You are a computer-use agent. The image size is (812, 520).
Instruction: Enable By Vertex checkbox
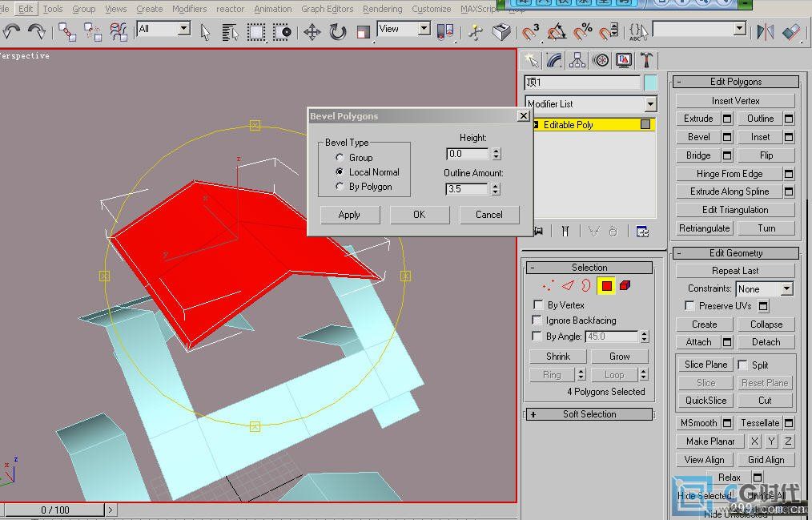pyautogui.click(x=538, y=304)
